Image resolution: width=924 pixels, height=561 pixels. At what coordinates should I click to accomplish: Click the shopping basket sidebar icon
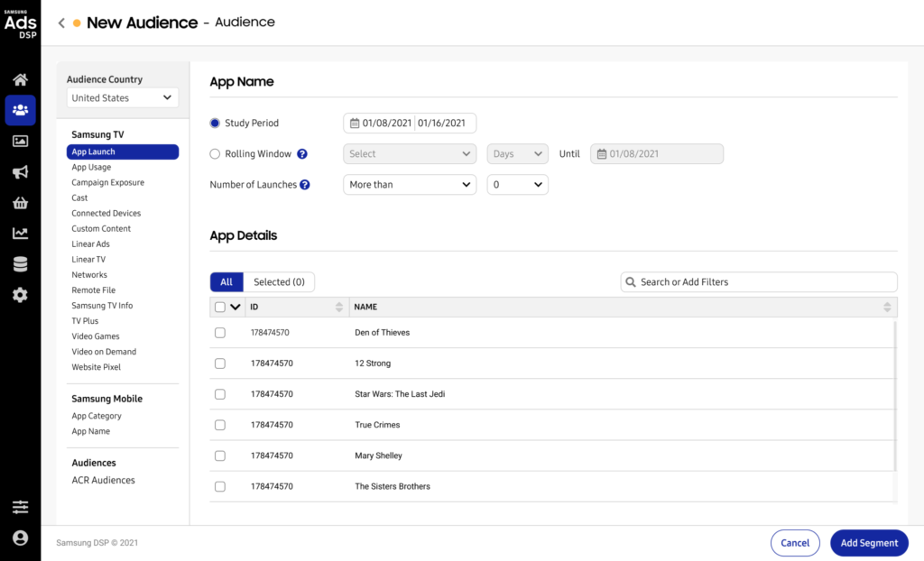(20, 203)
